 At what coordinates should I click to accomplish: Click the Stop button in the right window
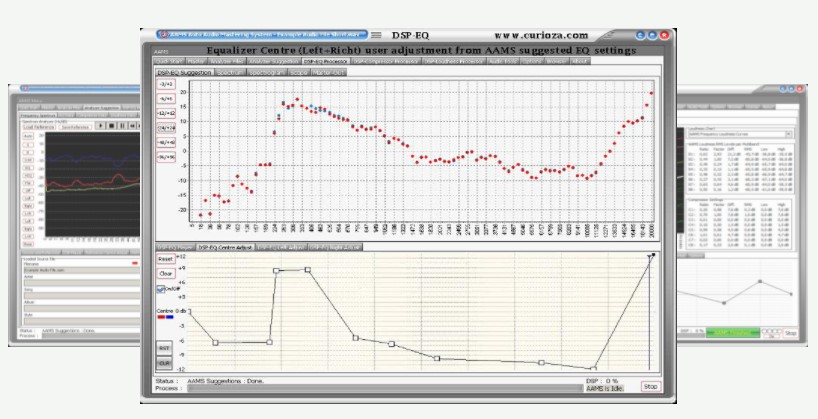pos(791,333)
